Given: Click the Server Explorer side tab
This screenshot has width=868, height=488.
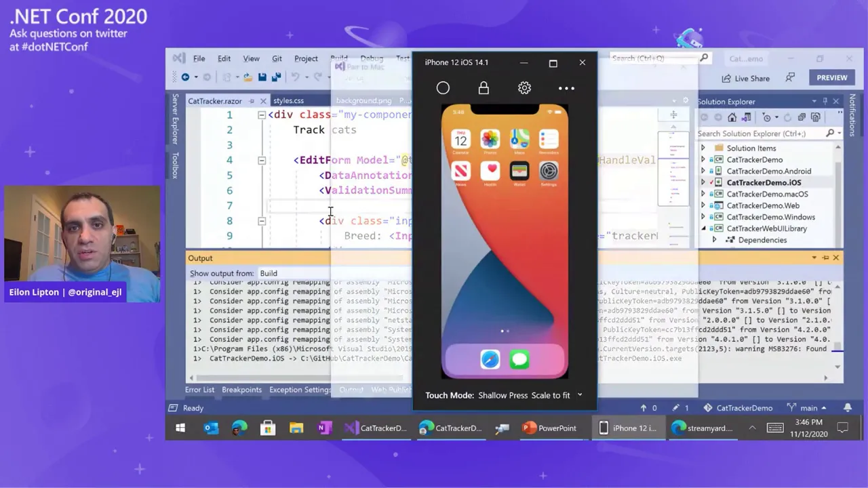Looking at the screenshot, I should [x=175, y=119].
